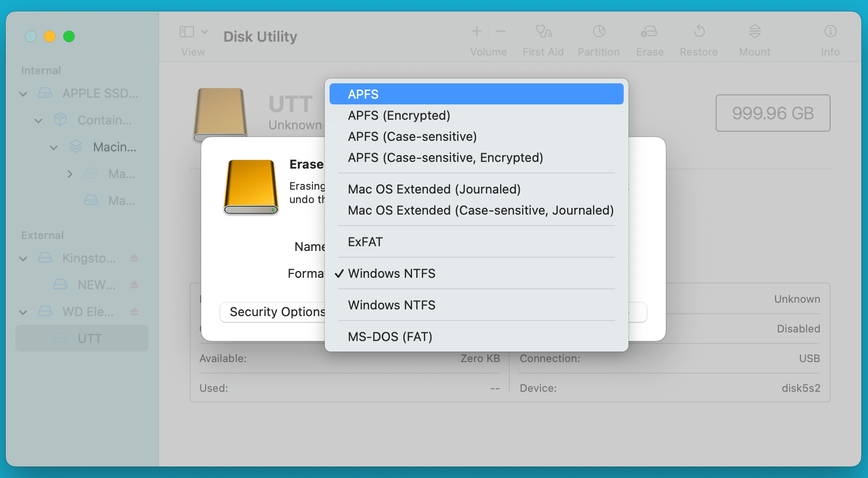Select ExFAT from the format menu
The width and height of the screenshot is (868, 478).
pos(365,242)
